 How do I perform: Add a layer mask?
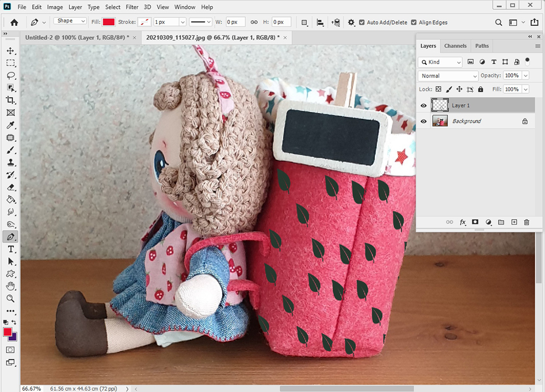[475, 222]
